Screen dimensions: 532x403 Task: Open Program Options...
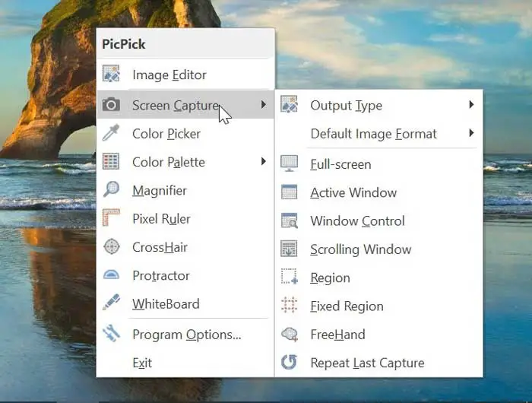[186, 335]
